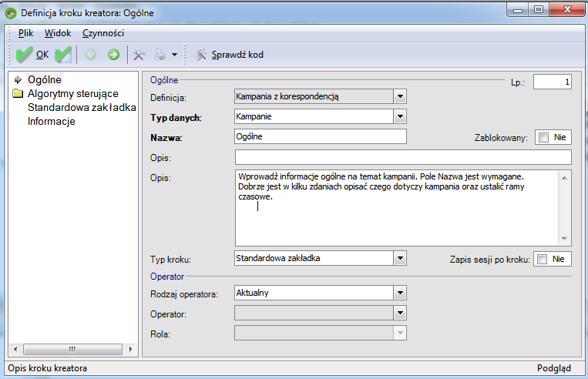Select Ogólne in the left tree
Screen dimensions: 588x379
44,79
